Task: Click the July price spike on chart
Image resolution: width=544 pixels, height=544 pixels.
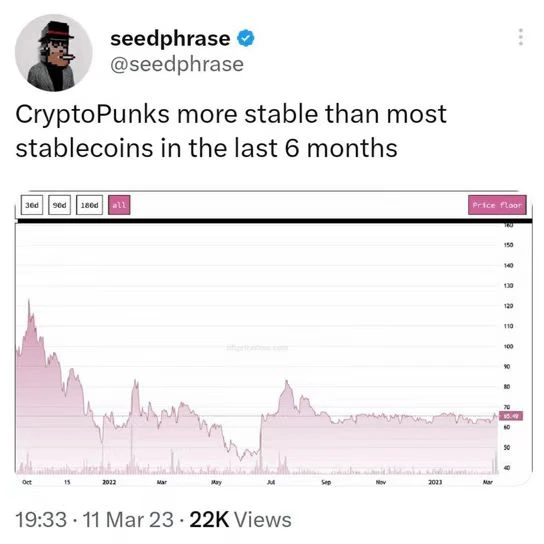Action: (x=287, y=383)
